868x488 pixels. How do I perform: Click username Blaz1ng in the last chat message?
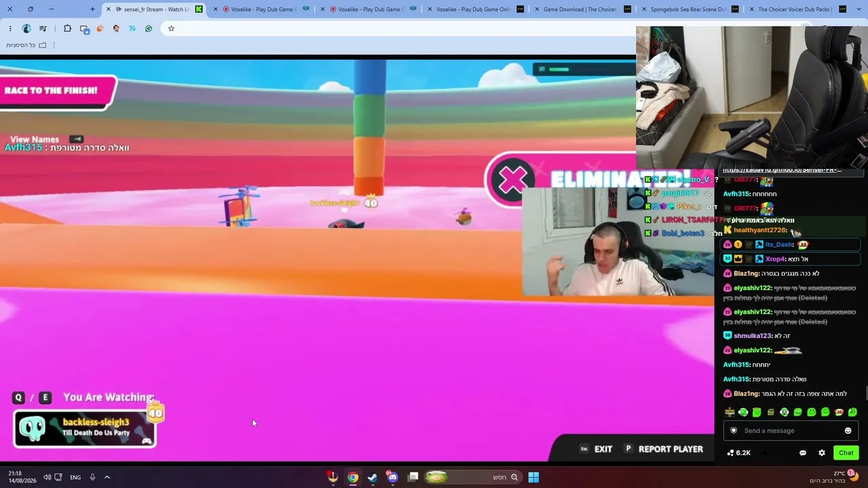click(x=746, y=394)
